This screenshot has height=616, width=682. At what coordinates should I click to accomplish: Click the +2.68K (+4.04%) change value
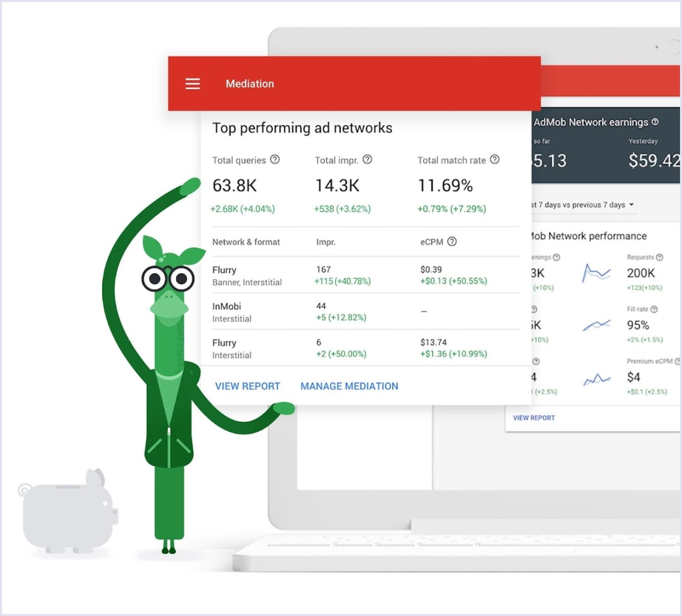(x=243, y=209)
